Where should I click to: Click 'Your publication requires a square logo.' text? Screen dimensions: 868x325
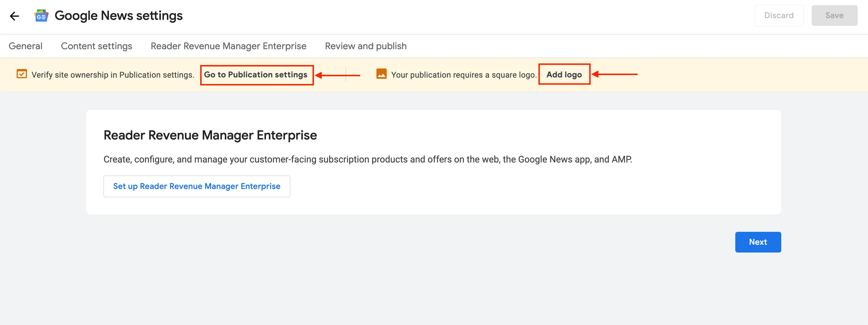tap(464, 75)
